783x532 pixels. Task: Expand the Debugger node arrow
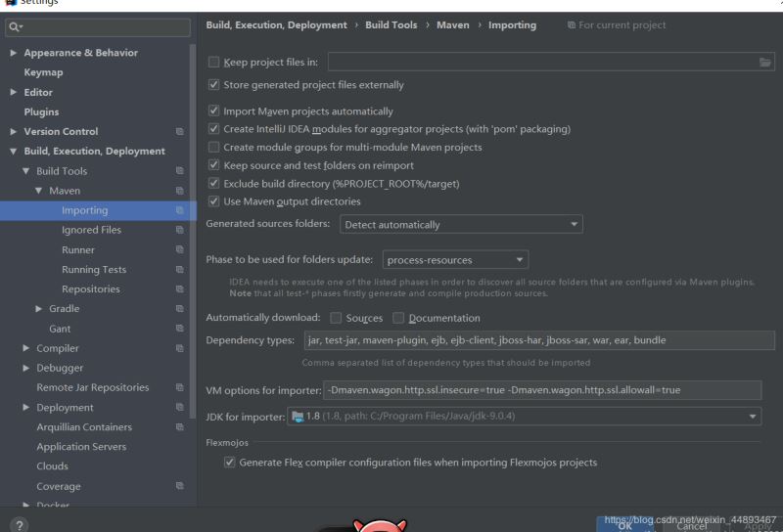click(26, 368)
